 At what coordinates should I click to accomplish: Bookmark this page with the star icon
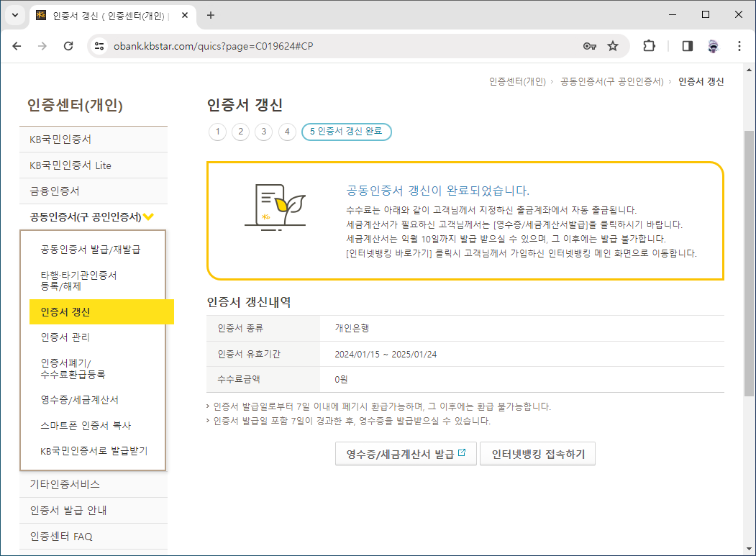pos(612,46)
